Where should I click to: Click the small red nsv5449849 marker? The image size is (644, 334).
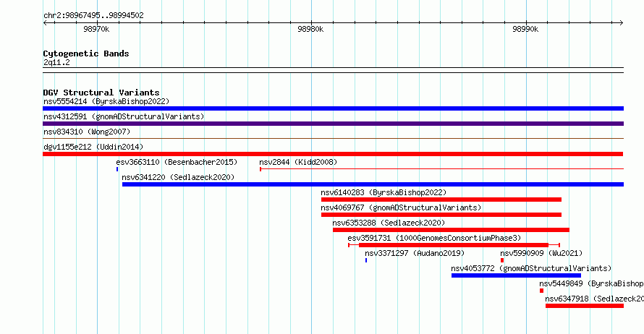(541, 291)
